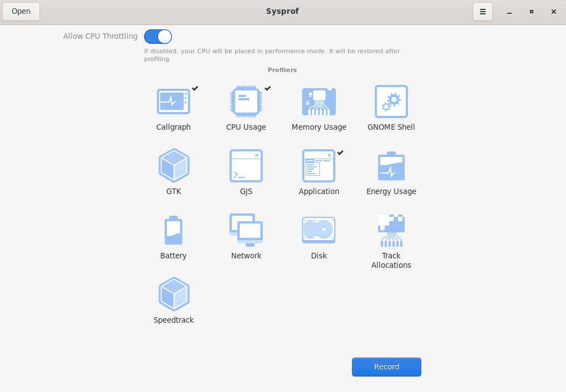The width and height of the screenshot is (566, 392).
Task: Enable the Memory Usage profiler
Action: click(x=319, y=101)
